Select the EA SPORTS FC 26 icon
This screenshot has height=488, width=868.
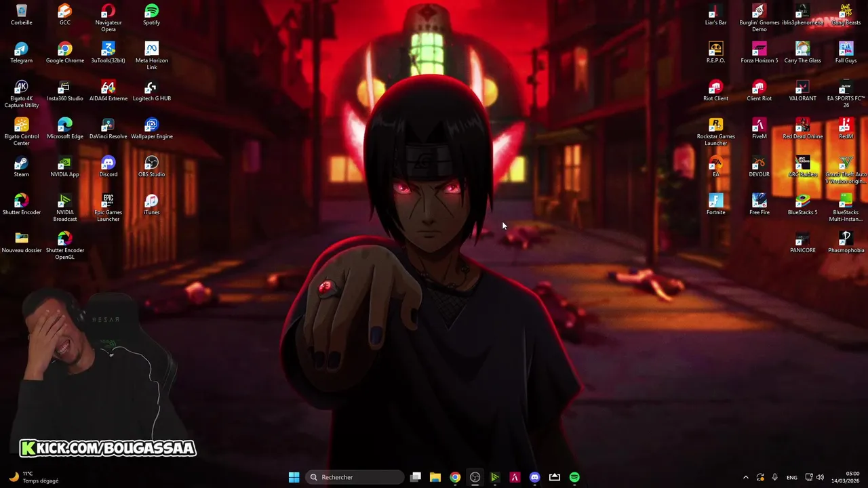[x=846, y=94]
